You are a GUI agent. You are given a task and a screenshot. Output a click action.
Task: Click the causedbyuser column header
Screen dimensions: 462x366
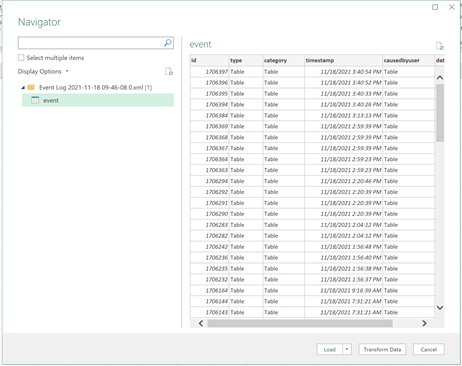tap(408, 60)
